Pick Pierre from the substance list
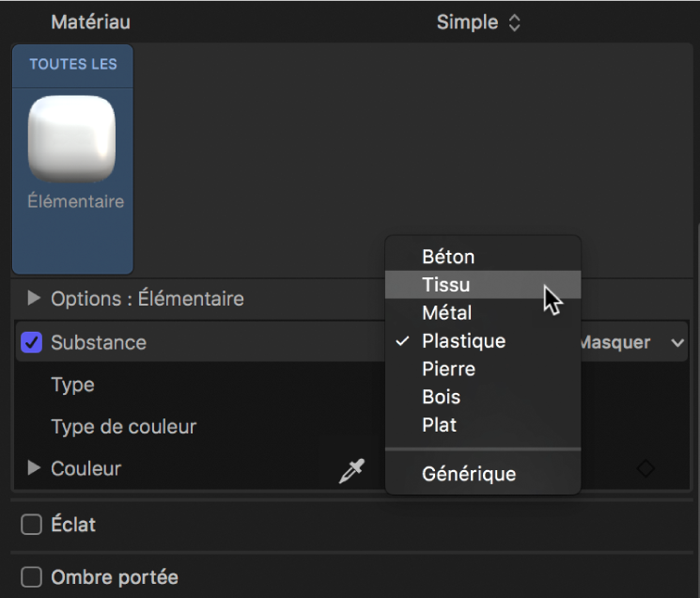 click(448, 369)
